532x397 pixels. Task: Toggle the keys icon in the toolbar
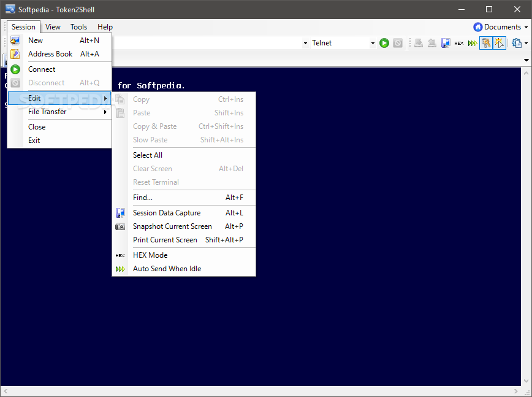coord(486,43)
